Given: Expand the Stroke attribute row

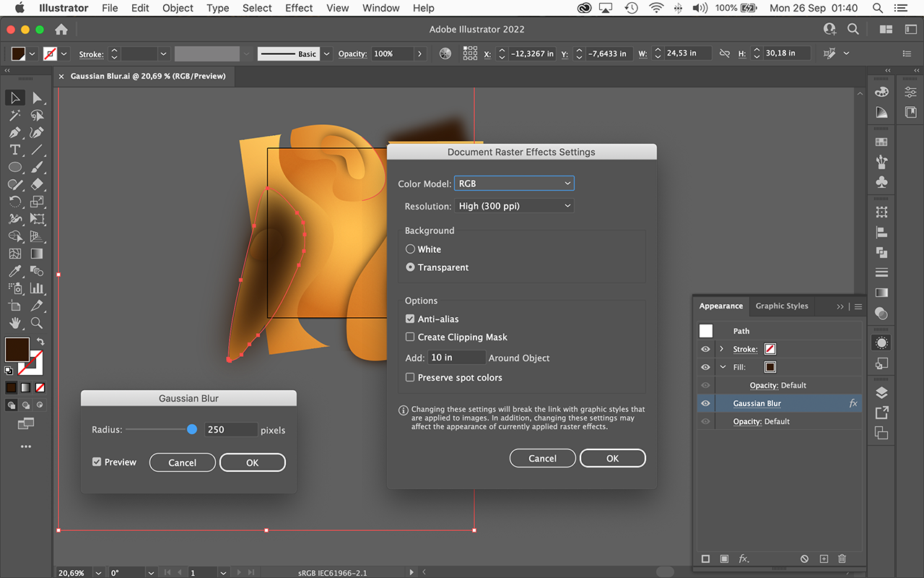Looking at the screenshot, I should pos(722,350).
